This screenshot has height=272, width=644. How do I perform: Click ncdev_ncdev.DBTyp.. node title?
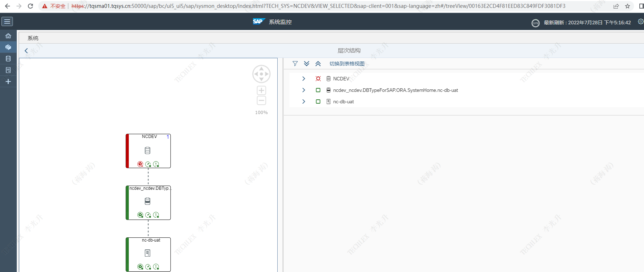(x=150, y=188)
